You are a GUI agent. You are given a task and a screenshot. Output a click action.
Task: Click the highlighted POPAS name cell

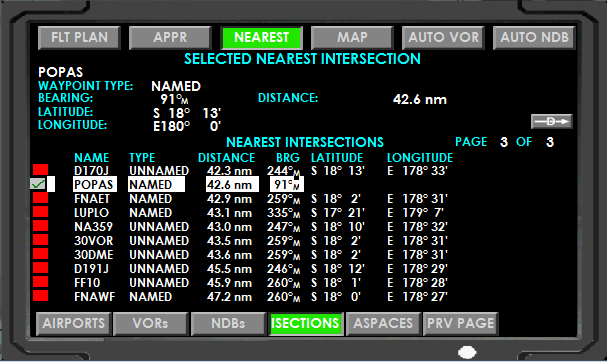94,184
